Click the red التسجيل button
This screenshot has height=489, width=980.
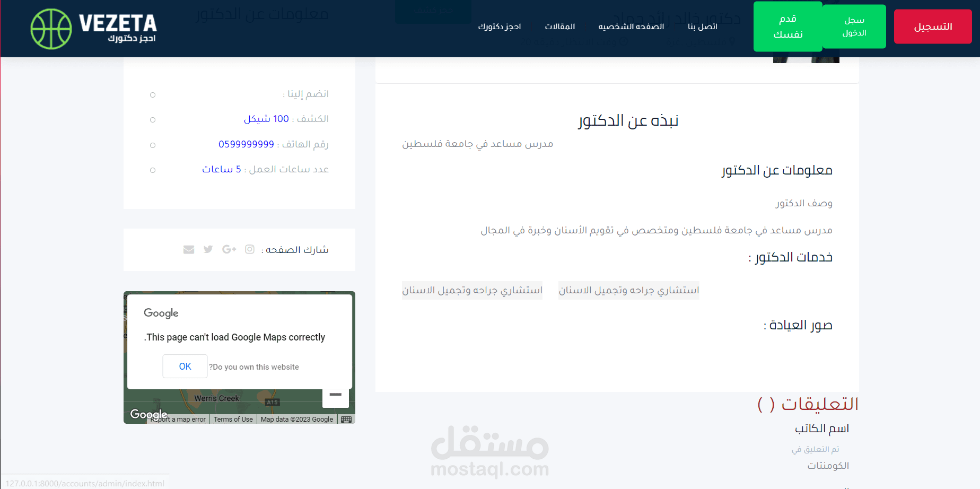coord(933,27)
